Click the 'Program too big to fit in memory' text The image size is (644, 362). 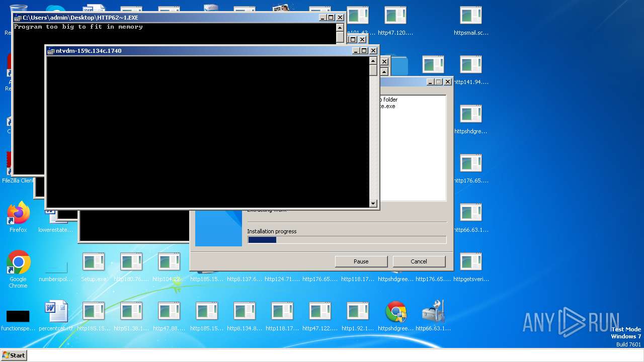[78, 27]
